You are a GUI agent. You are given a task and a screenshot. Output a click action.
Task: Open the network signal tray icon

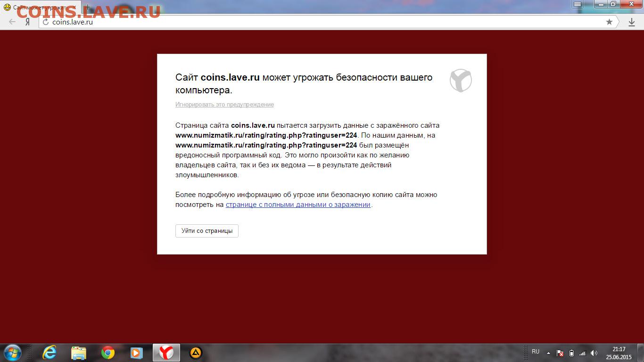tap(582, 353)
